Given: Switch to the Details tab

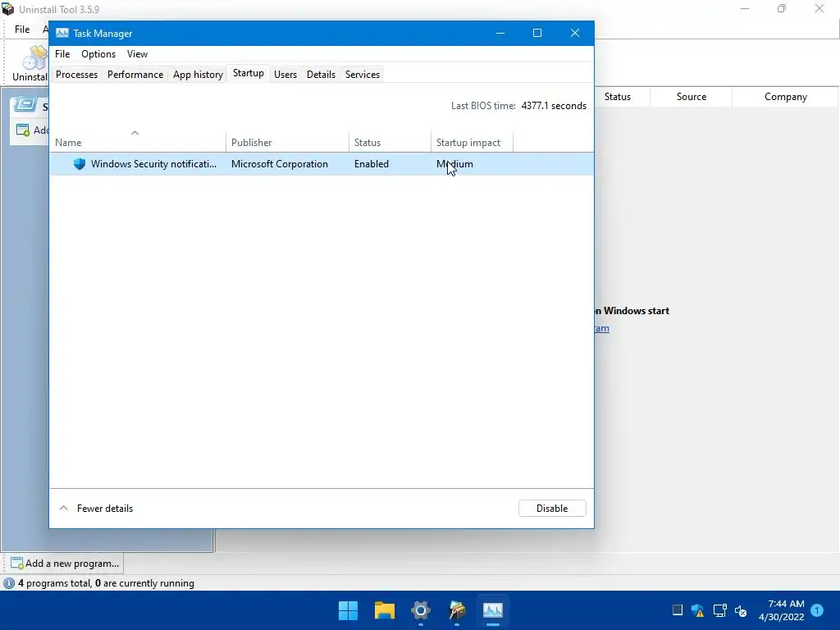Looking at the screenshot, I should [x=321, y=75].
